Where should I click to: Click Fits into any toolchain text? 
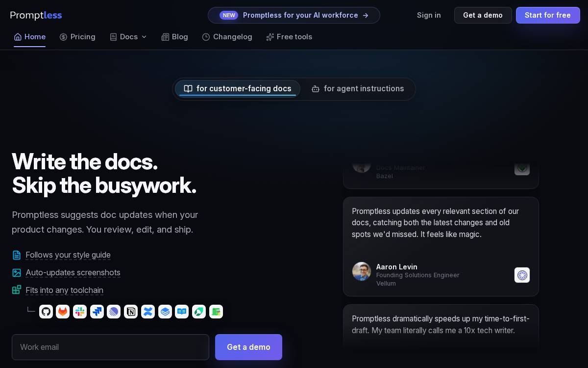(x=64, y=290)
